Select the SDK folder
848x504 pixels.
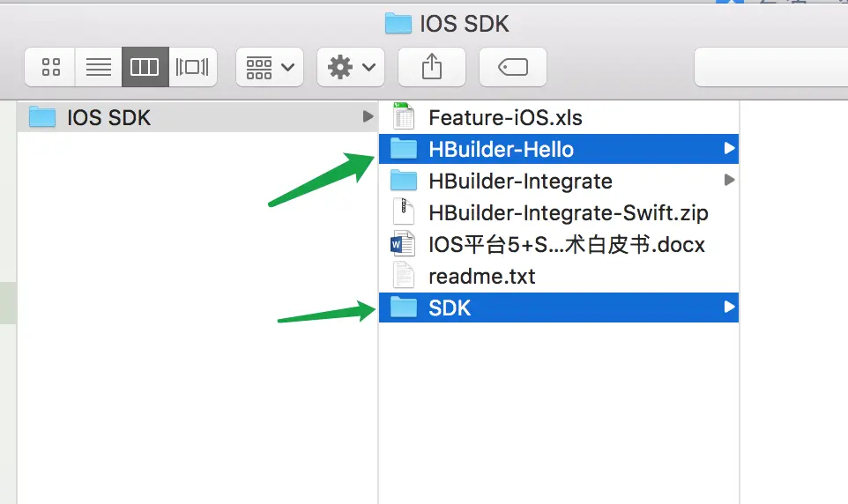click(x=559, y=308)
